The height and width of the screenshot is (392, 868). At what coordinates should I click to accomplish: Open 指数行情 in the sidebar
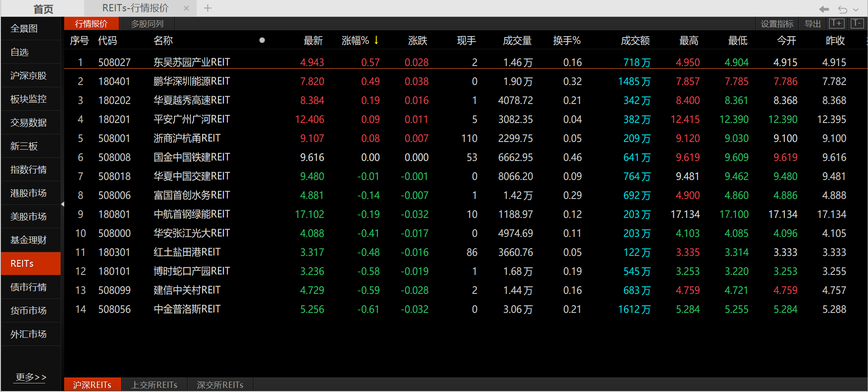pos(31,170)
